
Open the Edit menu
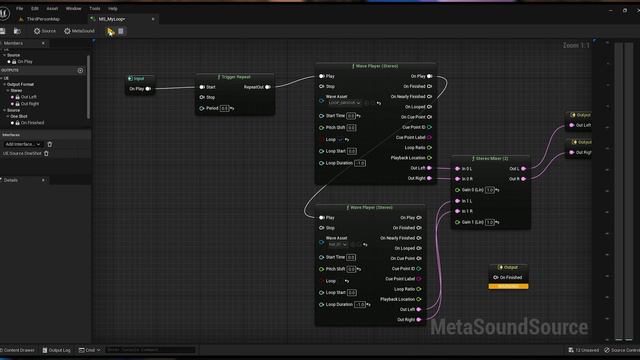(x=35, y=9)
